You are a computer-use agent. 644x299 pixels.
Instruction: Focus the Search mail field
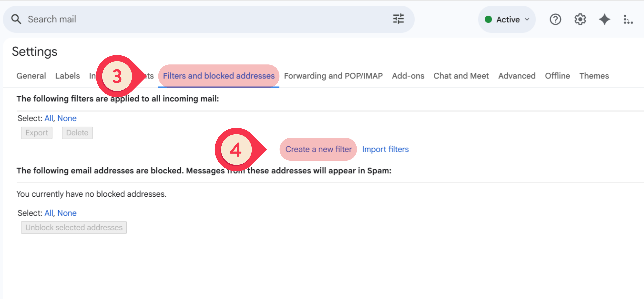pos(209,19)
